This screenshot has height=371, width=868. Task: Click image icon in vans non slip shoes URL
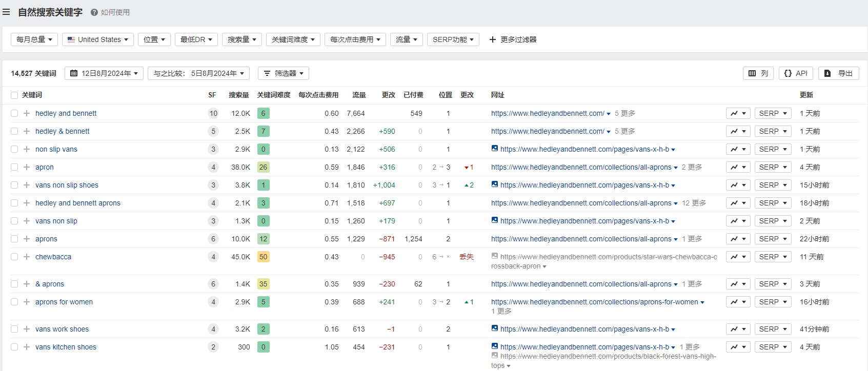(495, 184)
